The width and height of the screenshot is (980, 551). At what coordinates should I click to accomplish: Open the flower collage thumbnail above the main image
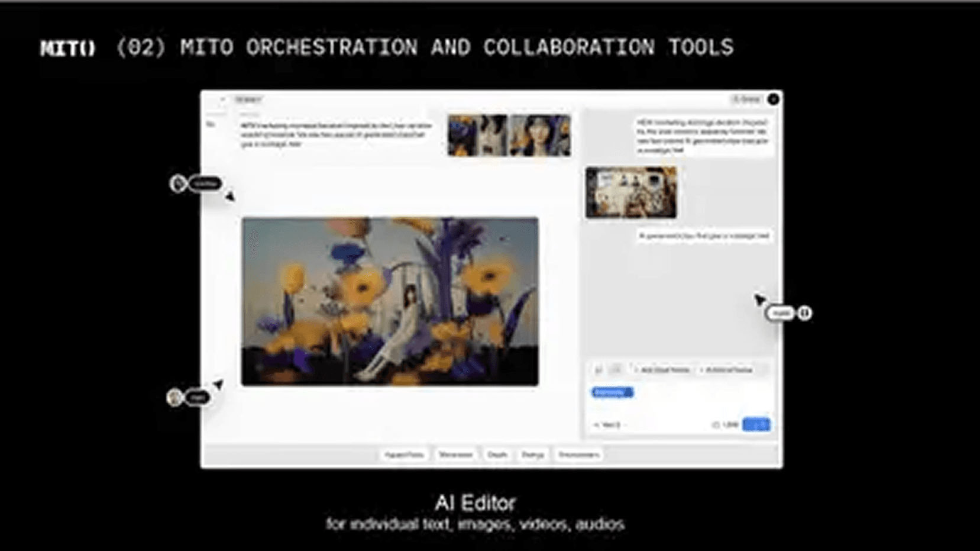[477, 136]
